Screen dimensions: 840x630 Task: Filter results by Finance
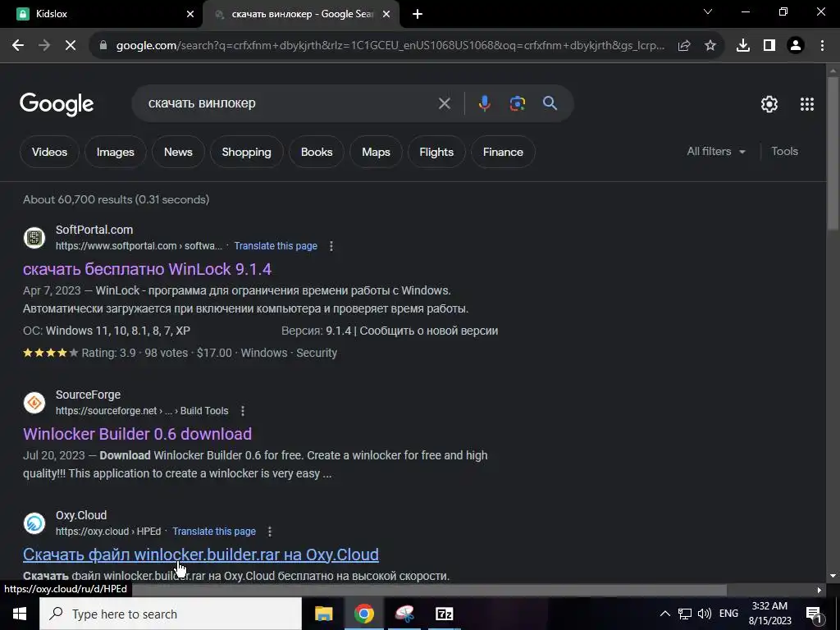503,152
